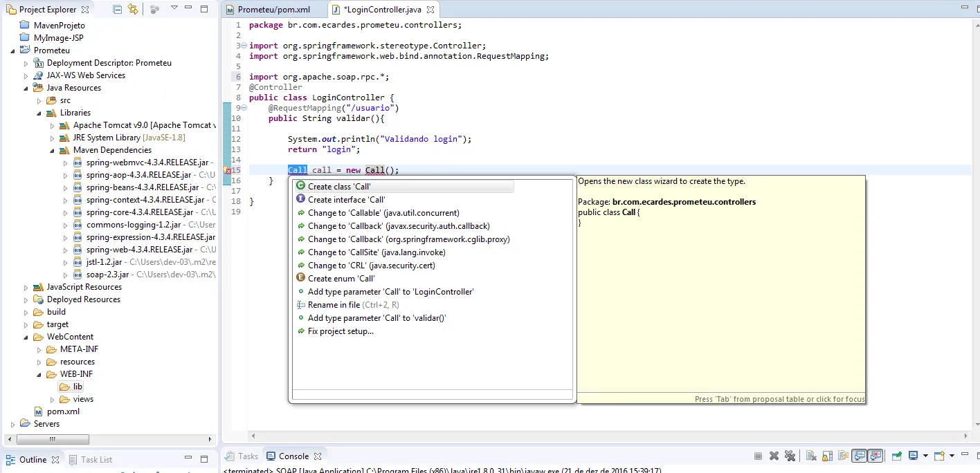980x473 pixels.
Task: Click the soap-2.3.jar library icon
Action: [x=78, y=275]
